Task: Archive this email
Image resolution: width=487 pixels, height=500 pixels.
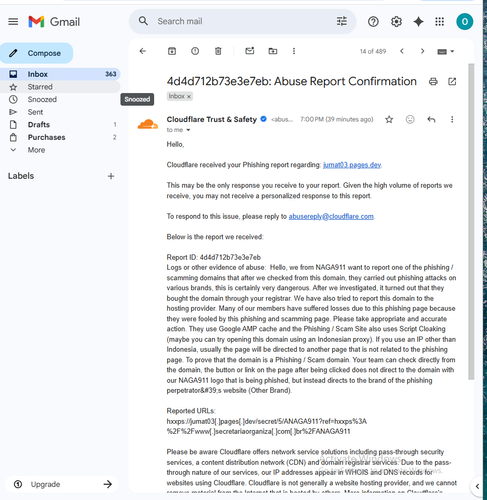Action: pos(172,51)
